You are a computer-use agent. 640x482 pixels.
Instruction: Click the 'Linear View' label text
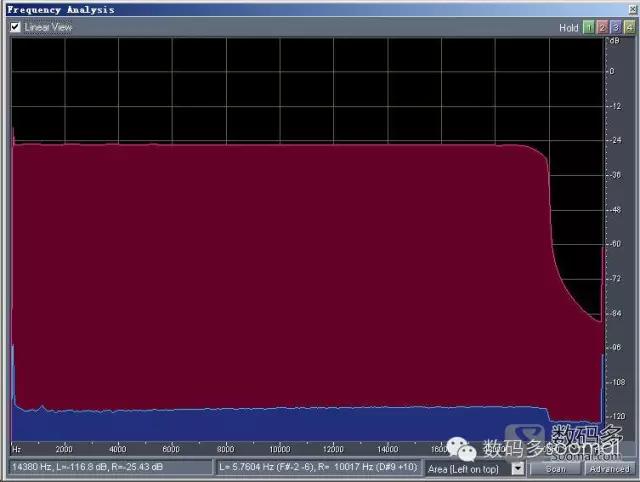[48, 27]
